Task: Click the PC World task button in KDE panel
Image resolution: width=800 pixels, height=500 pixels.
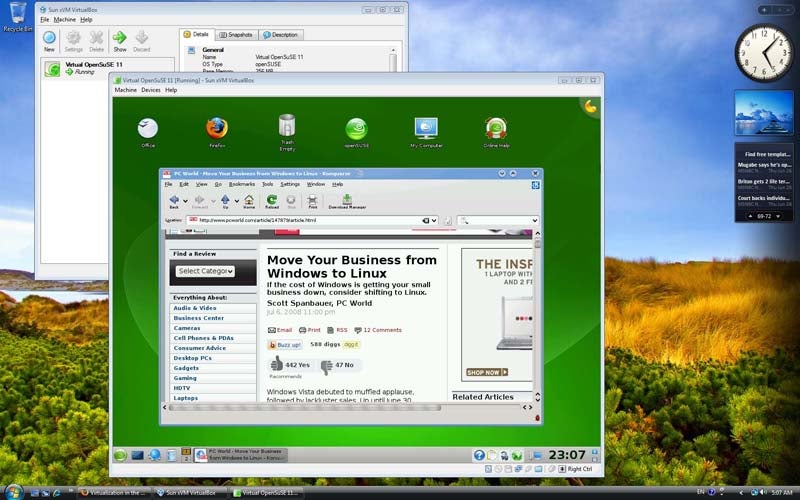Action: point(241,455)
